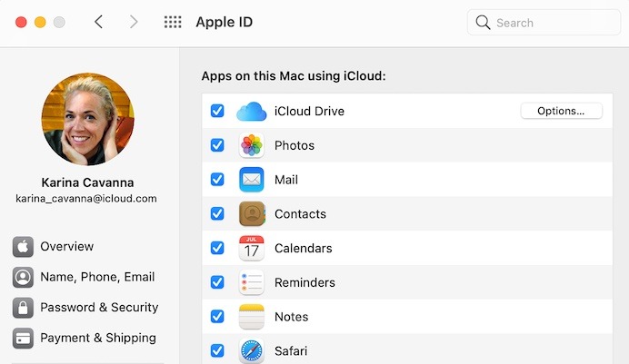
Task: Click the Payment & Shipping card icon
Action: 23,339
